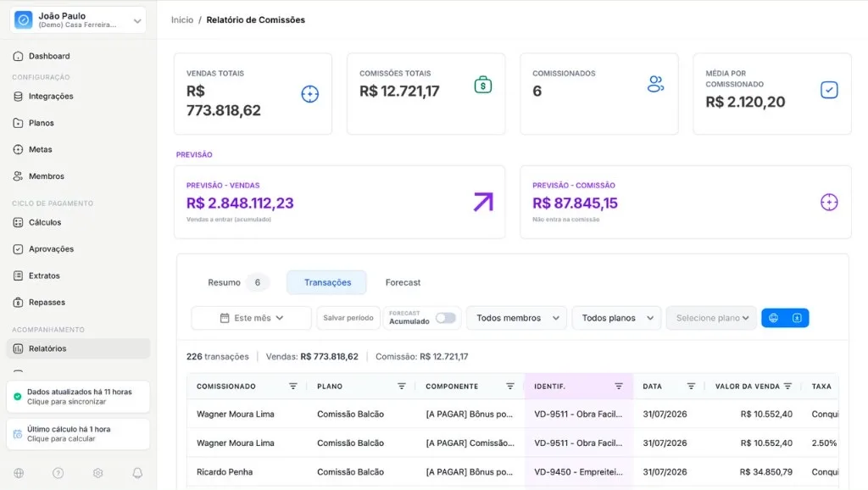The image size is (868, 490).
Task: Click the Comissionados people icon
Action: (655, 84)
